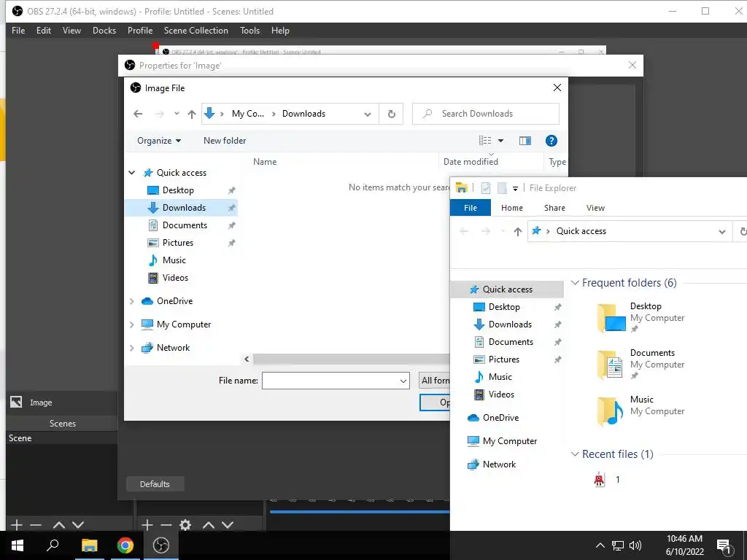
Task: Change the view layout icon
Action: (485, 141)
